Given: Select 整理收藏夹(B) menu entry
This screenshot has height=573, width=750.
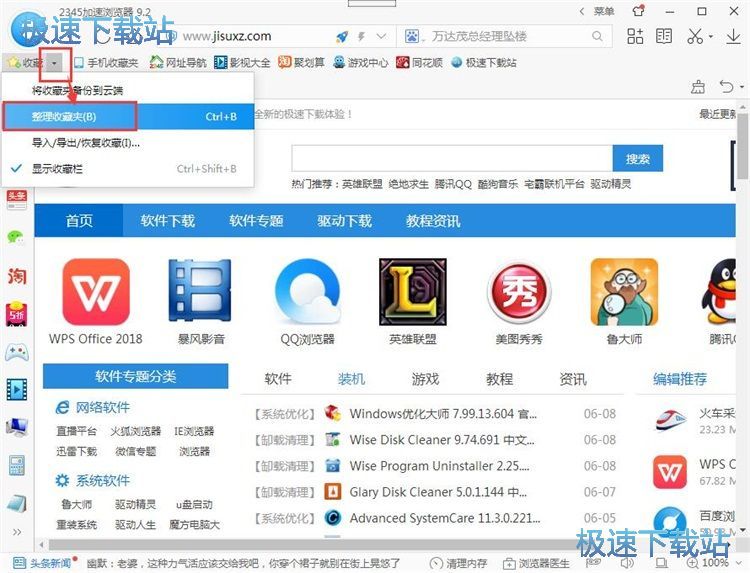Looking at the screenshot, I should 128,116.
